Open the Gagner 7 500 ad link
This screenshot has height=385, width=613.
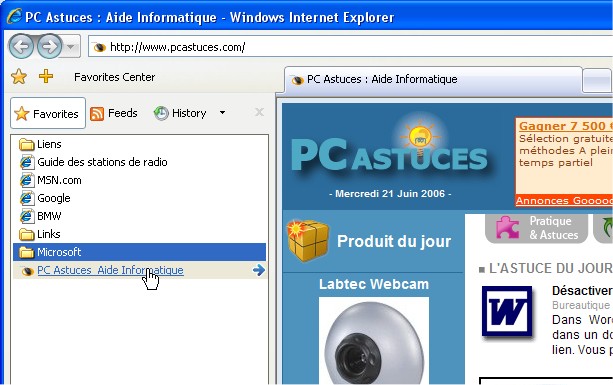[565, 126]
